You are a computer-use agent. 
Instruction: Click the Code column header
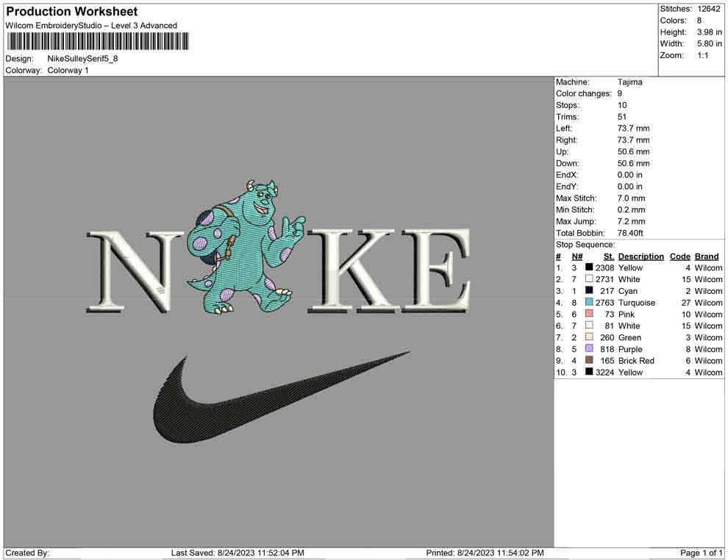point(679,256)
